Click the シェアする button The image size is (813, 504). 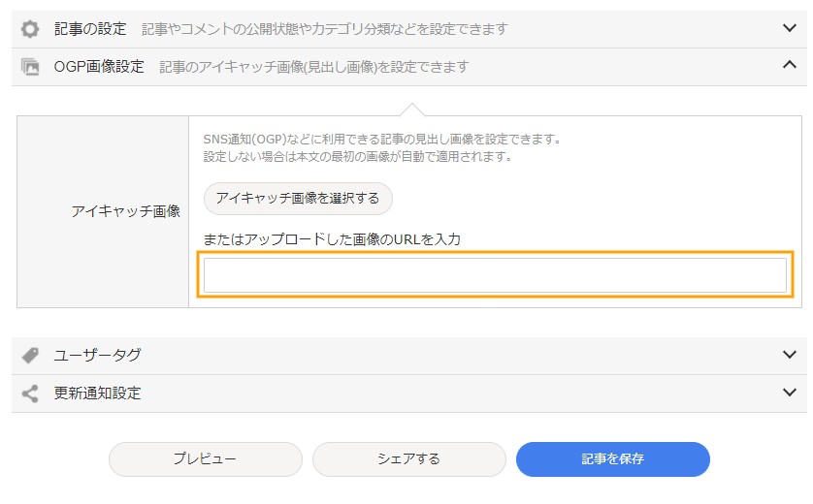tap(409, 459)
